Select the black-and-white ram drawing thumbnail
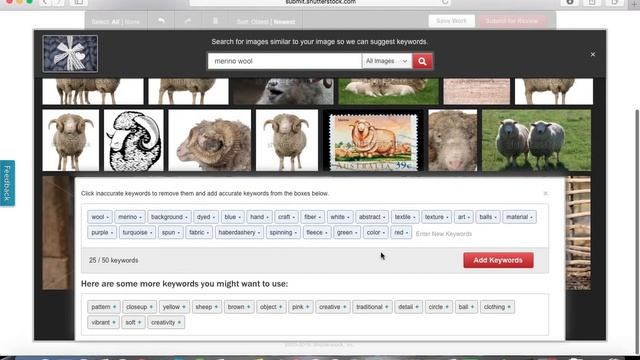This screenshot has height=360, width=640. tap(133, 140)
